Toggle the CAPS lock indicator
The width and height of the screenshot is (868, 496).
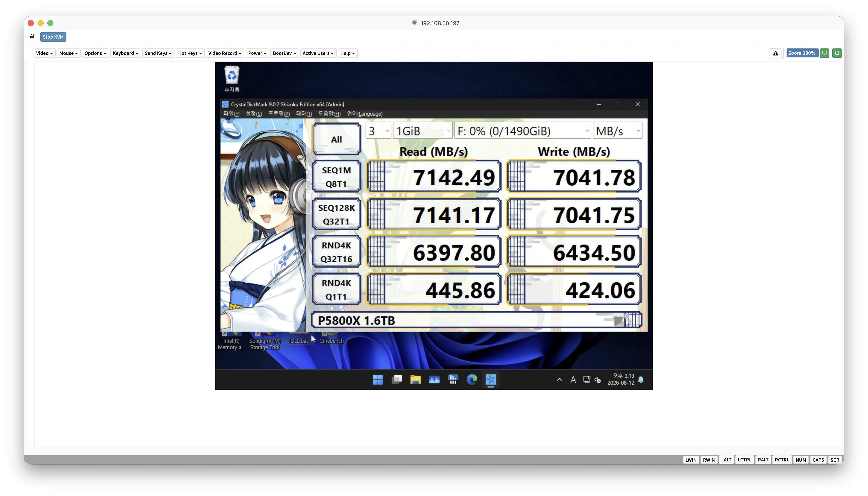pos(818,460)
